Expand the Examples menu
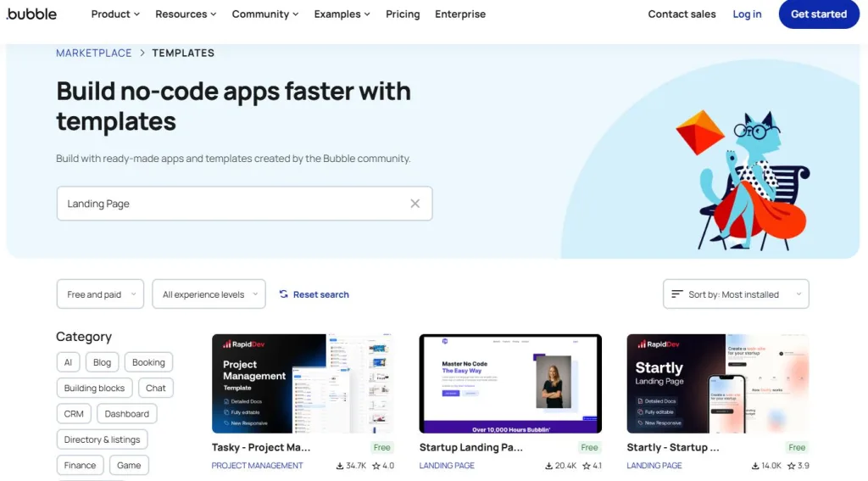 click(342, 14)
